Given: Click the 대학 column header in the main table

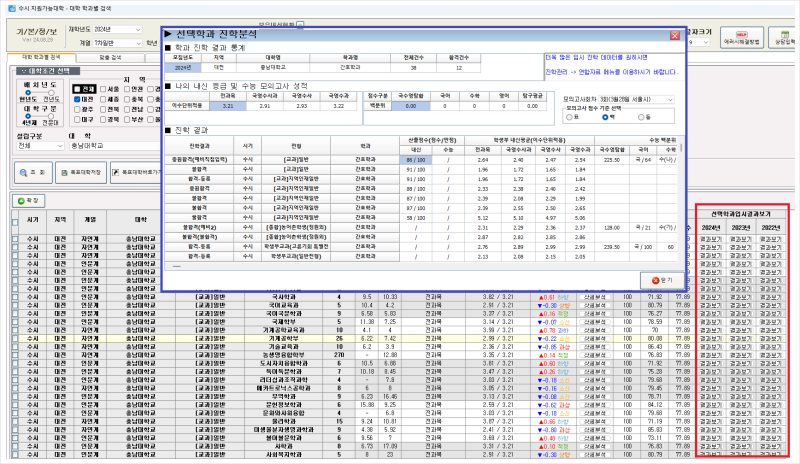Looking at the screenshot, I should 141,219.
